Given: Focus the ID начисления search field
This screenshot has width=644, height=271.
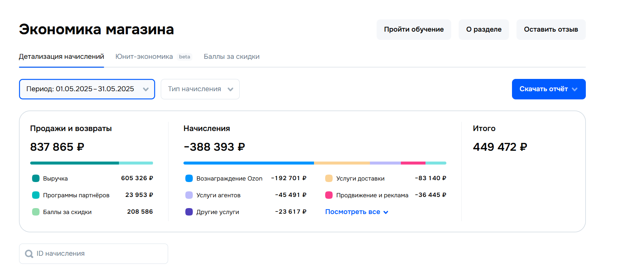Looking at the screenshot, I should [94, 254].
